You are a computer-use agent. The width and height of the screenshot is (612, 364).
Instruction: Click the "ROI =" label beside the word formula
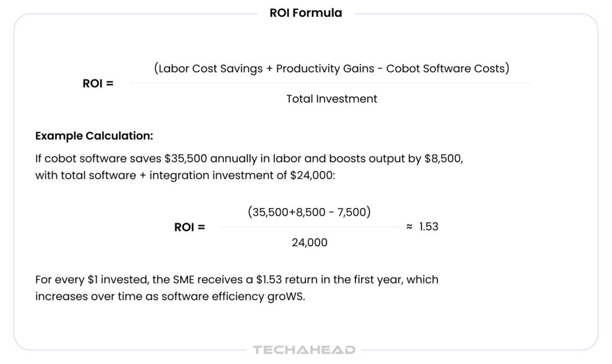coord(98,84)
